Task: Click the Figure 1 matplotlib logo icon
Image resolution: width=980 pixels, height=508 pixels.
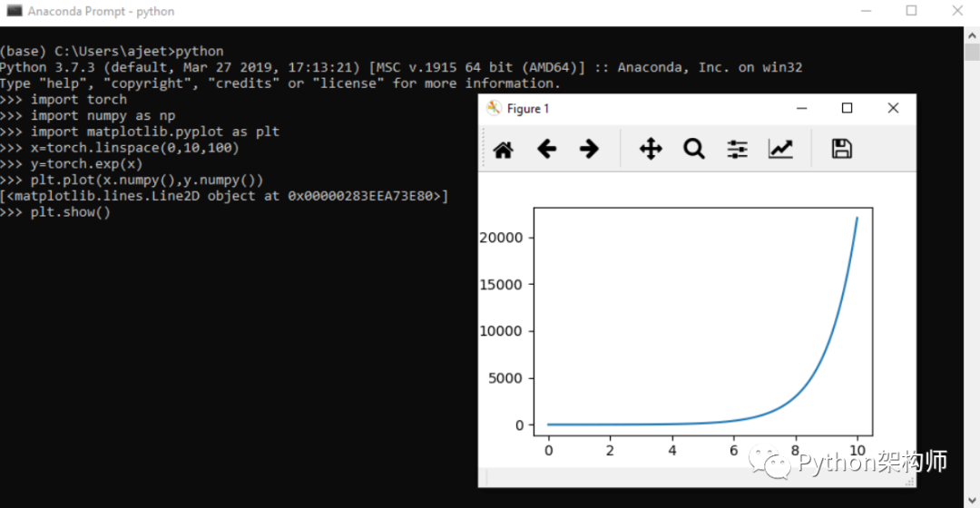Action: tap(494, 108)
